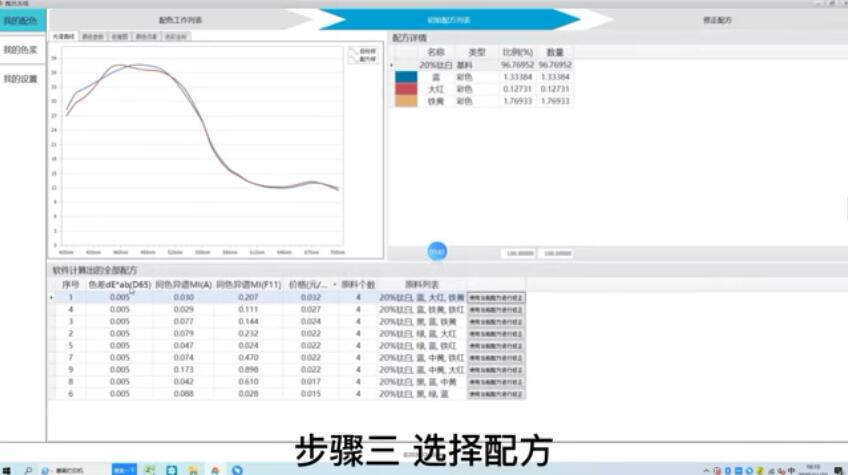Click the ratio total field under formula details
The image size is (848, 475).
point(519,253)
